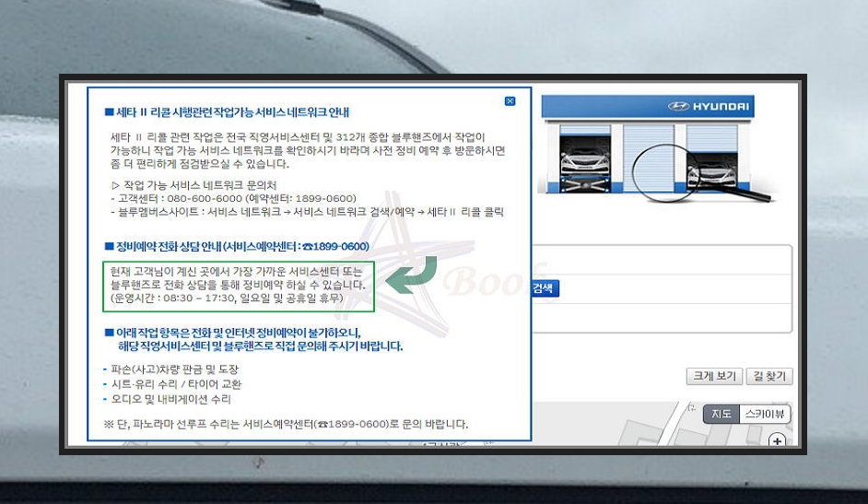Click the 파노라마 선루프 수리 note line
This screenshot has height=504, width=868.
point(287,425)
